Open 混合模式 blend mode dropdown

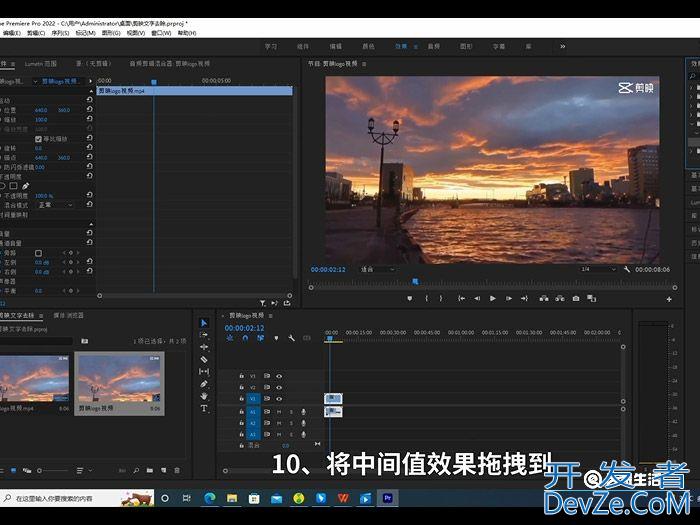[55, 205]
